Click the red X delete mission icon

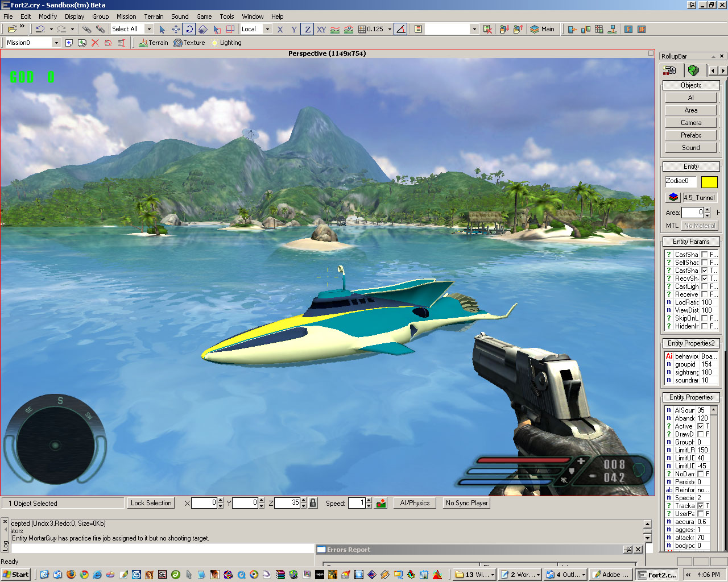(x=95, y=43)
